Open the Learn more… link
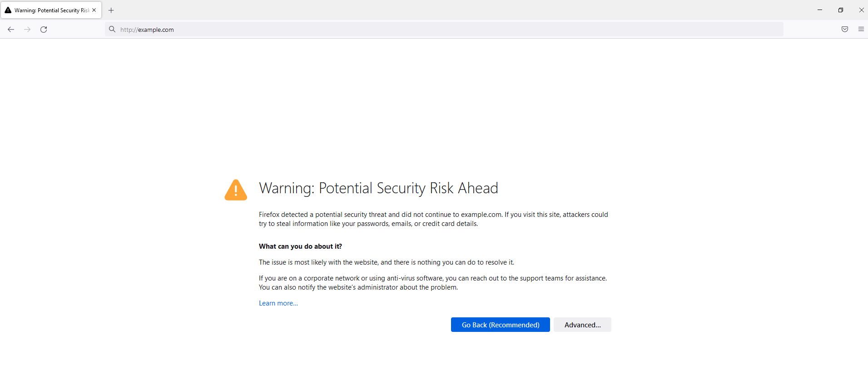868x366 pixels. pyautogui.click(x=278, y=303)
